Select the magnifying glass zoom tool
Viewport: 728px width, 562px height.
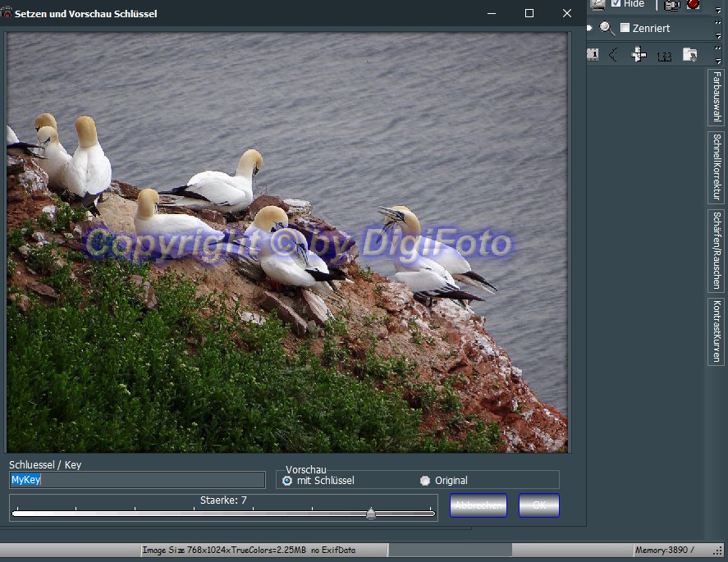(607, 29)
